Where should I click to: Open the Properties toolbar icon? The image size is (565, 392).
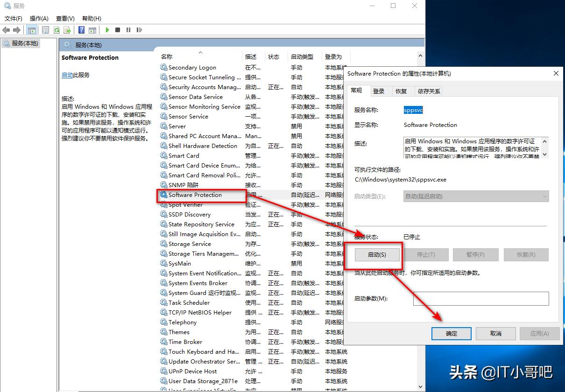coord(45,30)
